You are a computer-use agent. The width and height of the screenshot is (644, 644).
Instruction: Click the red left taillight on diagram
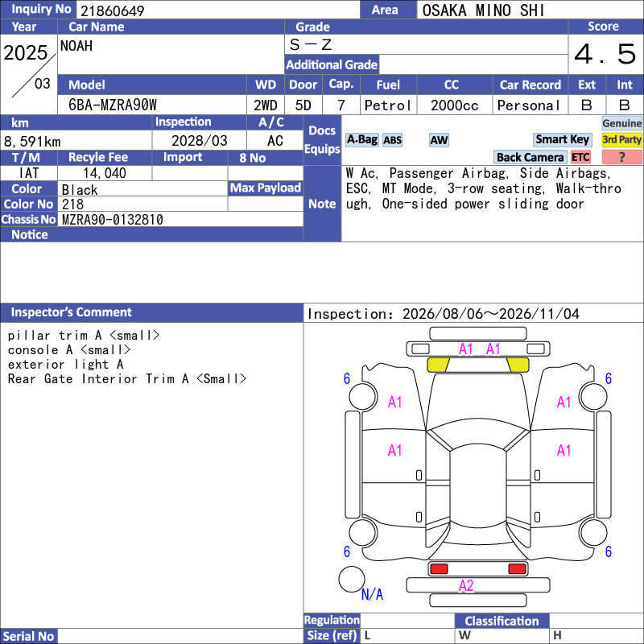pyautogui.click(x=439, y=569)
